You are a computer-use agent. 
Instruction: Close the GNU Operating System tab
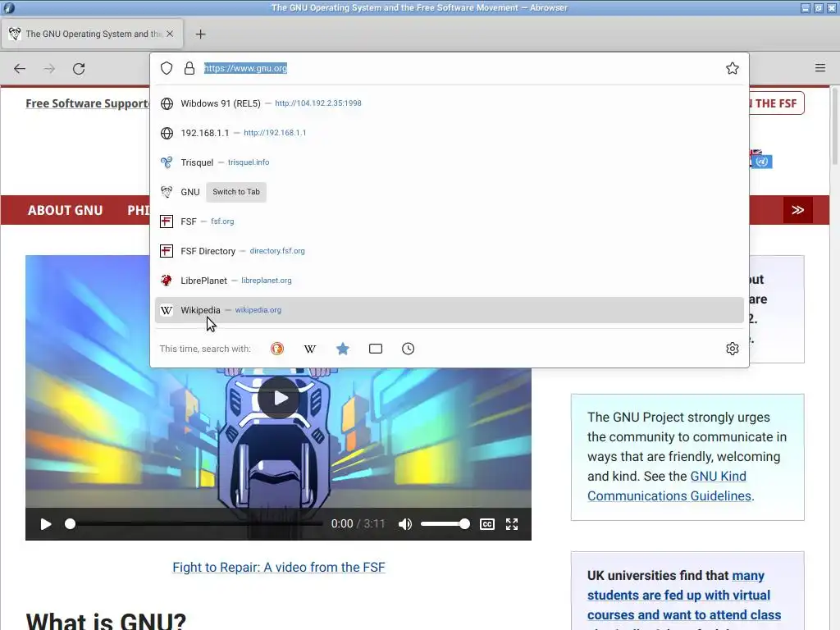(x=170, y=34)
